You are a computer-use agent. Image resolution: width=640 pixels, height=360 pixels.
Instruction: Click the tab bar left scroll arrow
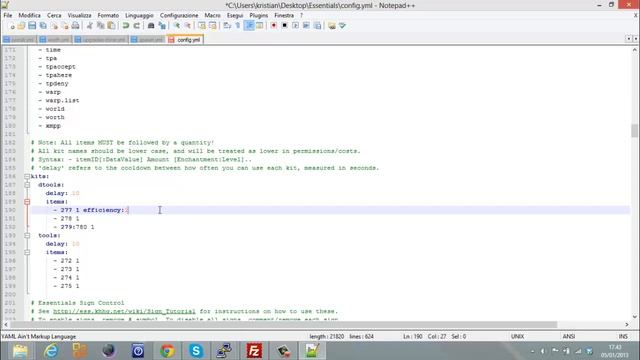coord(629,39)
